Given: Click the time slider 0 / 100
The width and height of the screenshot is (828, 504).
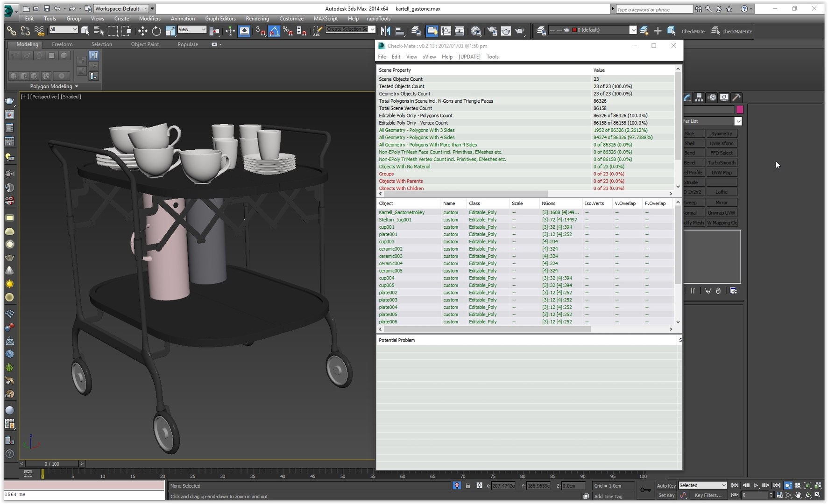Looking at the screenshot, I should [52, 464].
